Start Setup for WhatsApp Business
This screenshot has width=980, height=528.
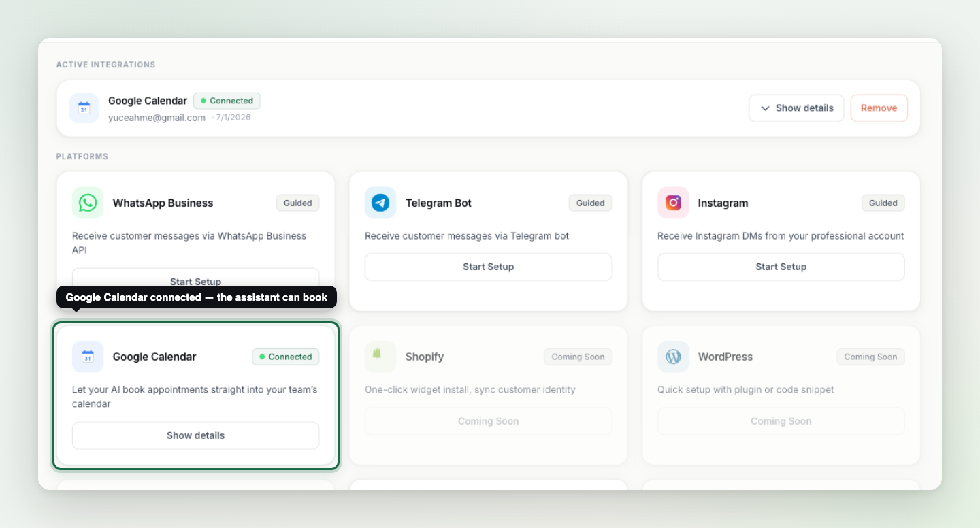pos(195,278)
